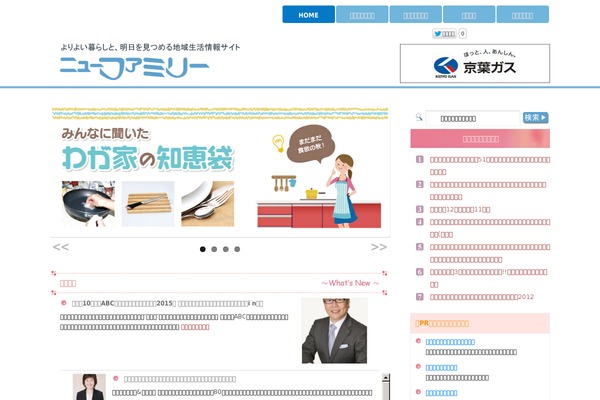Click the red read-more link in first news item
Screen dimensions: 600x400
(x=195, y=327)
